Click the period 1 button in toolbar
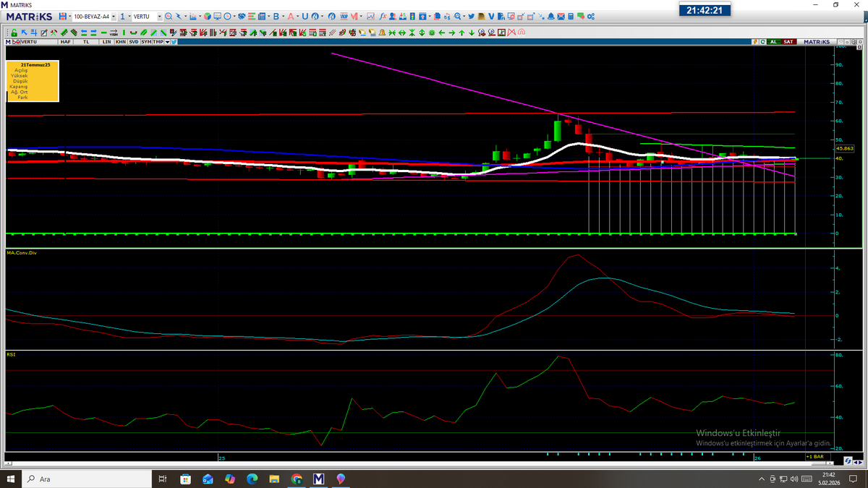 (x=122, y=16)
